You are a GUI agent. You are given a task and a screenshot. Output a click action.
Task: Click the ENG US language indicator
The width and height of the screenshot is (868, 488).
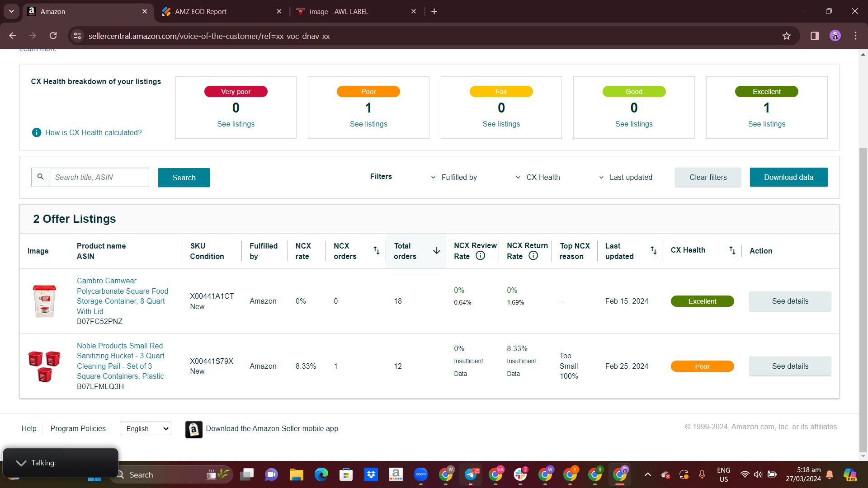coord(723,474)
